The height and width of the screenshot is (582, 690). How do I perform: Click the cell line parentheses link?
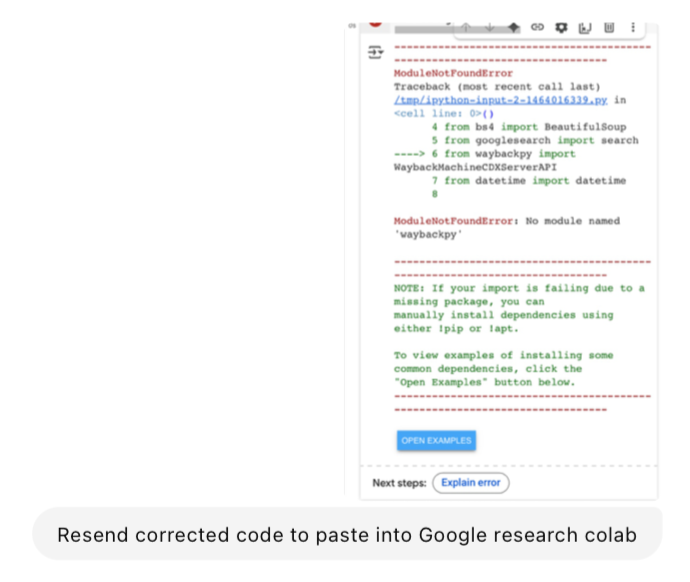(x=488, y=113)
